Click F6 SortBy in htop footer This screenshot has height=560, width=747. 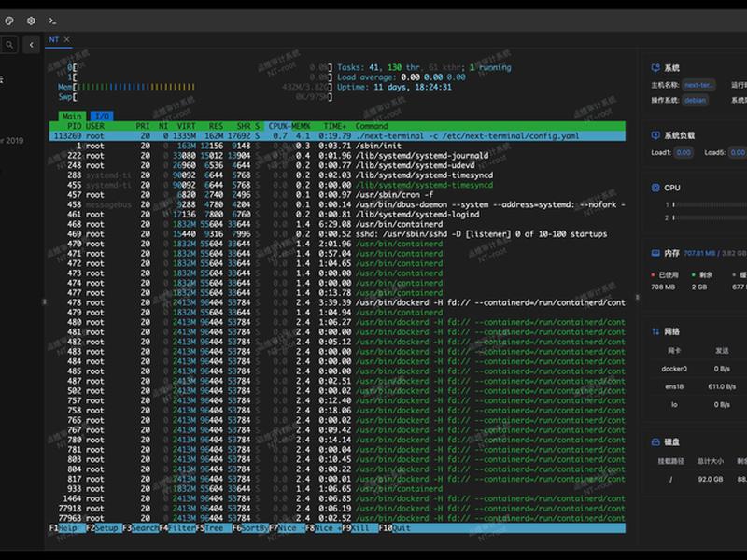[x=250, y=528]
